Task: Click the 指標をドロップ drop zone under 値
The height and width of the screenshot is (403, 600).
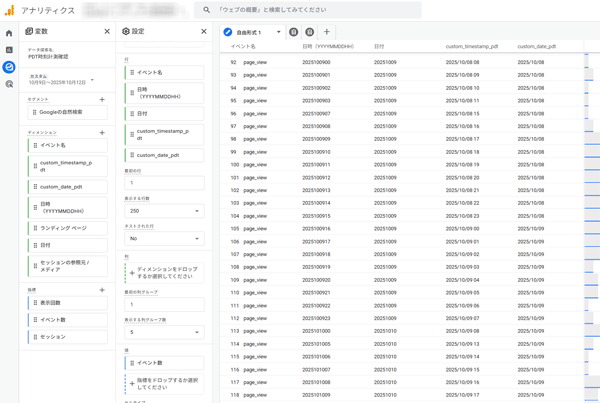Action: tap(164, 384)
